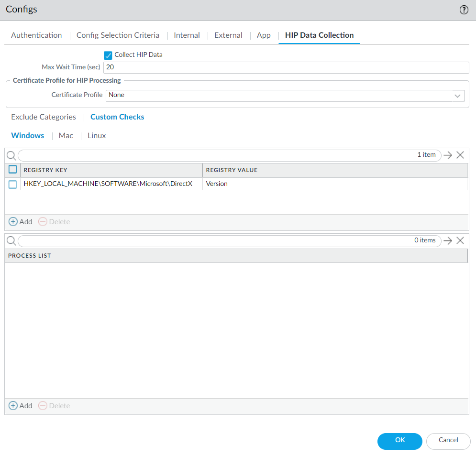Check the DirectX registry key row
The width and height of the screenshot is (476, 457).
click(13, 184)
